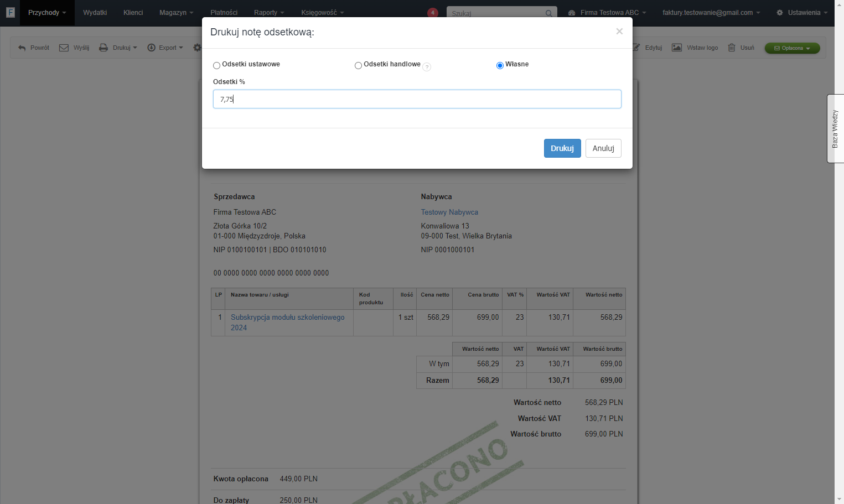The image size is (844, 504).
Task: Click the Ustawienia gear icon
Action: pyautogui.click(x=780, y=13)
